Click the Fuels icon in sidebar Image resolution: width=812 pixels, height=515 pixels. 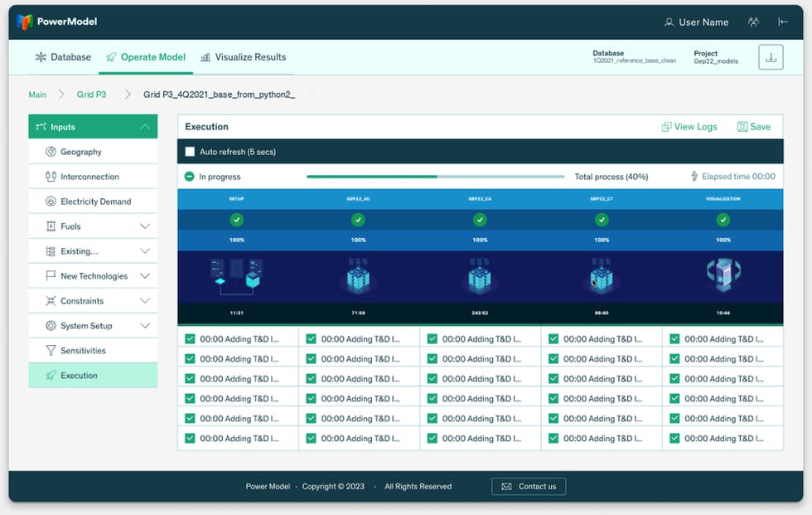(51, 226)
